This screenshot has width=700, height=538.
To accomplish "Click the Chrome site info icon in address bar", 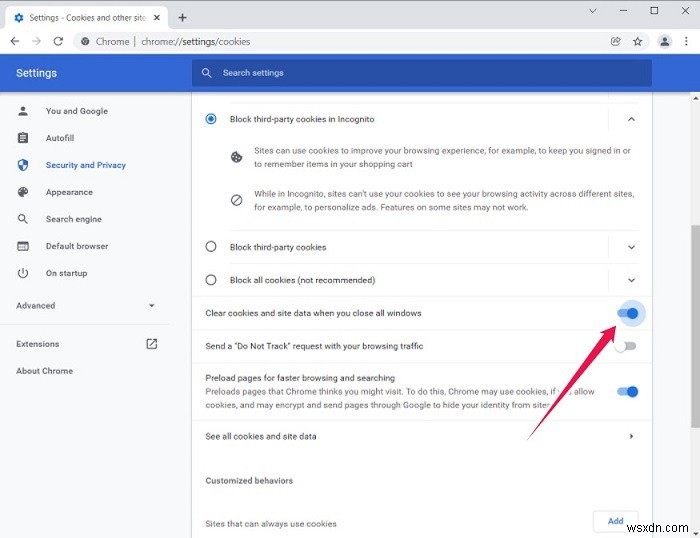I will [x=85, y=42].
